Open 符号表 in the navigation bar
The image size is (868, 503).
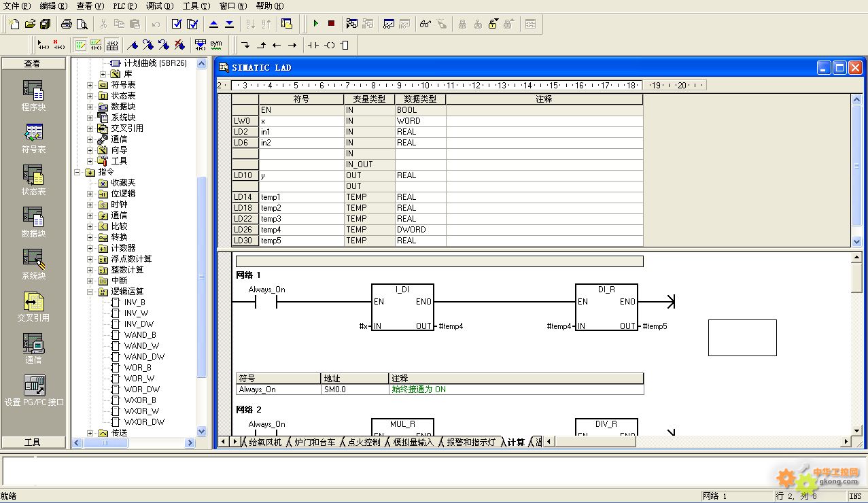tap(33, 138)
